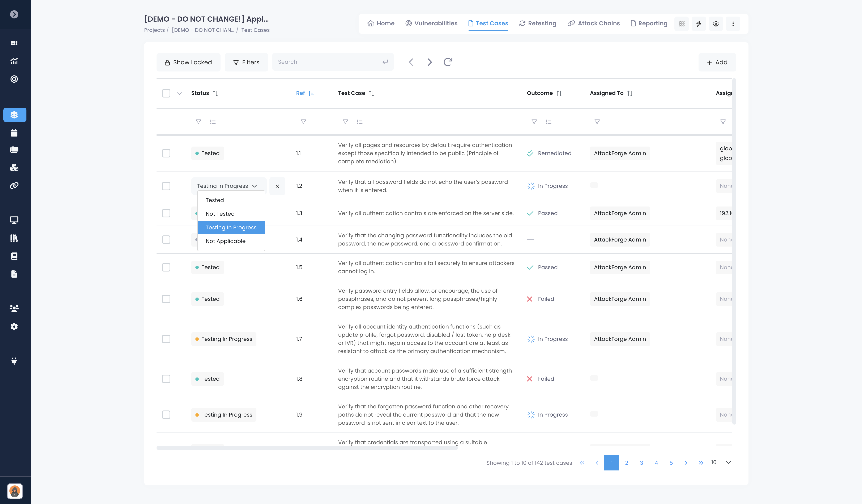Switch to the Attack Chains tab
862x504 pixels.
593,23
